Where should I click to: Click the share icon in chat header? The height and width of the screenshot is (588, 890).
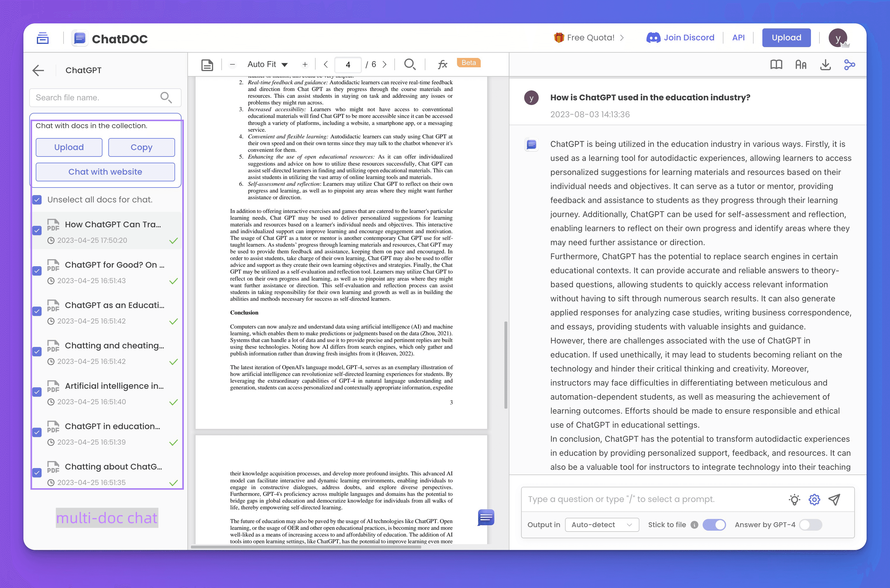tap(850, 65)
